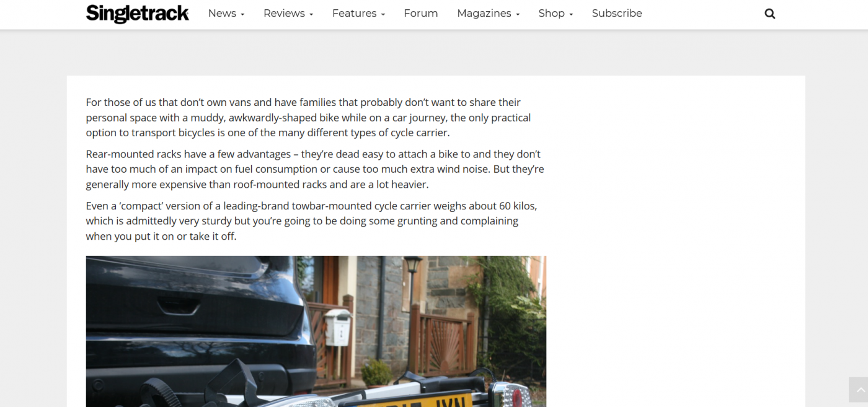
Task: Click the paragraph about rear-mounted racks
Action: (315, 169)
